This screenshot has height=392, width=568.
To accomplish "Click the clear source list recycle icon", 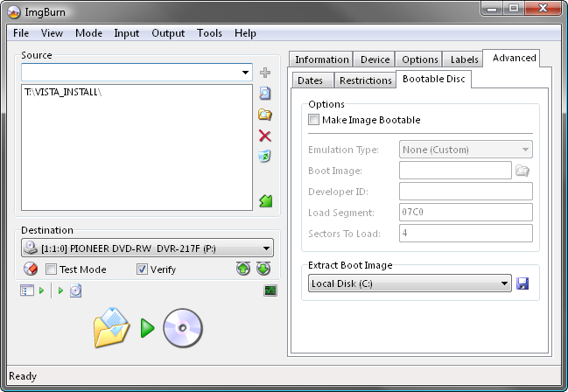I will (x=265, y=157).
